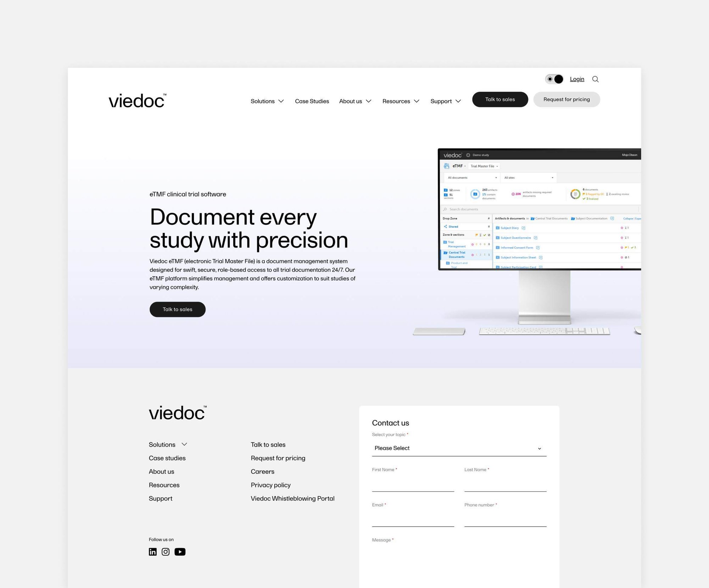Select the Contact us topic dropdown
The height and width of the screenshot is (588, 709).
click(458, 447)
